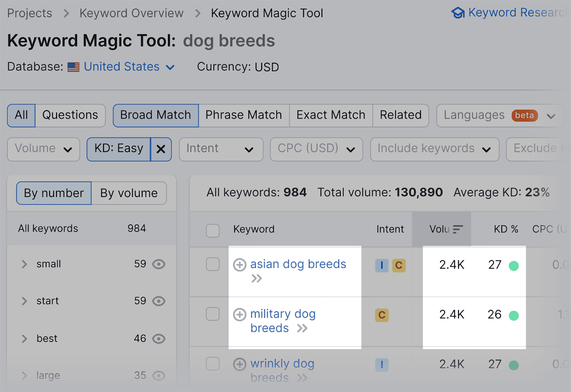Image resolution: width=571 pixels, height=392 pixels.
Task: Click the green KD dot for "wrinkly dog breeds"
Action: tap(514, 365)
